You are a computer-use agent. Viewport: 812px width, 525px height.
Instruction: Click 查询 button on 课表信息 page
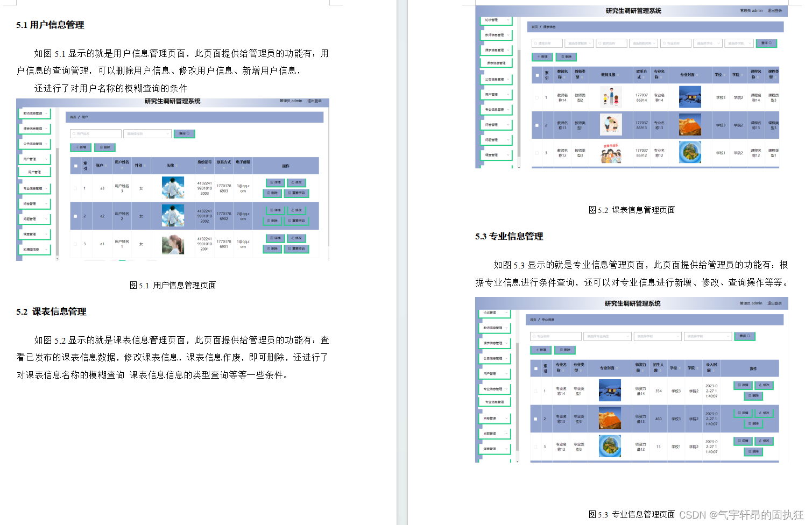point(766,43)
